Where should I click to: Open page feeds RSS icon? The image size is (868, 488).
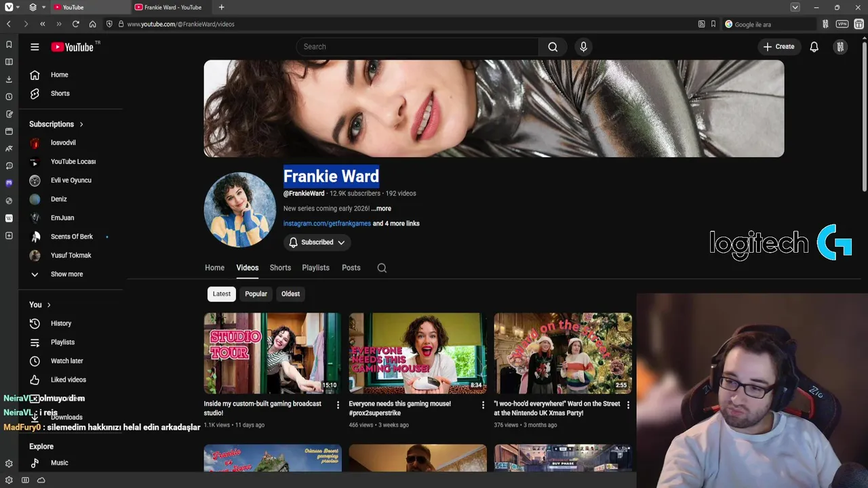[x=701, y=24]
